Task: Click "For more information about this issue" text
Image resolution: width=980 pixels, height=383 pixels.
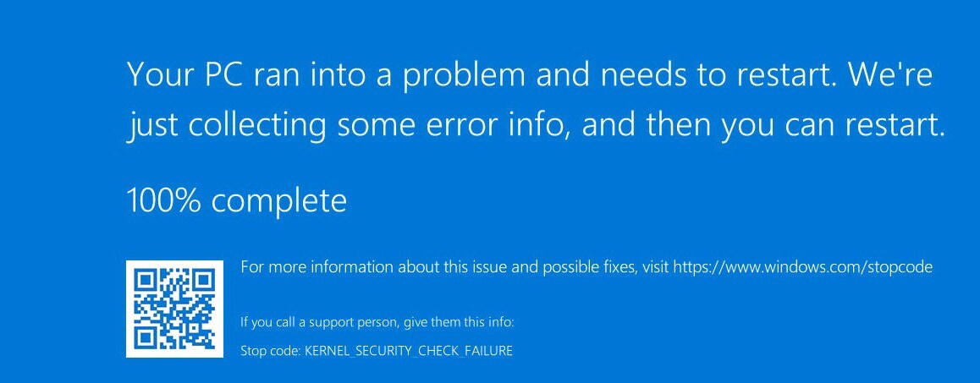Action: 364,268
